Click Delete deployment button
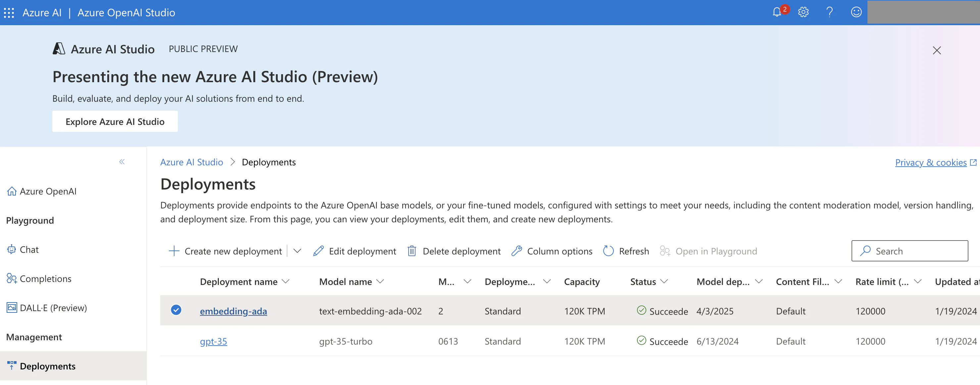The height and width of the screenshot is (385, 980). (x=454, y=251)
